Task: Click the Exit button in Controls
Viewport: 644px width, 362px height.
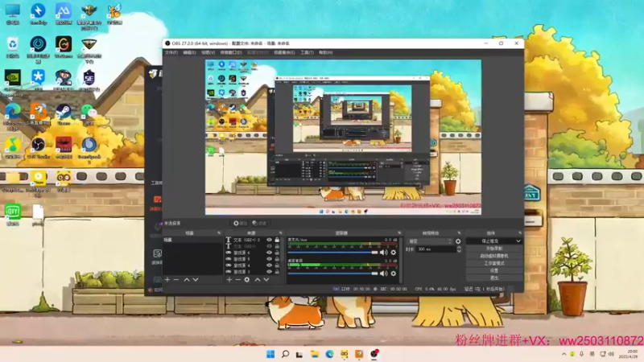Action: coord(494,278)
